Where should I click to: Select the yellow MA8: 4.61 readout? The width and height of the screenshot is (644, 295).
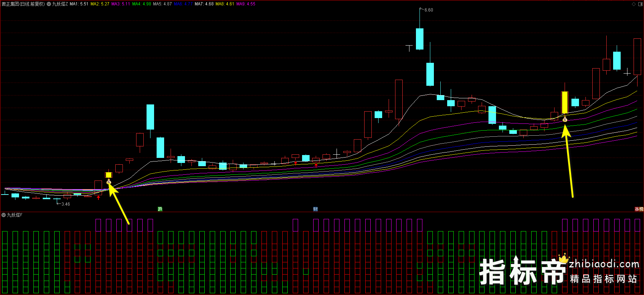(225, 4)
